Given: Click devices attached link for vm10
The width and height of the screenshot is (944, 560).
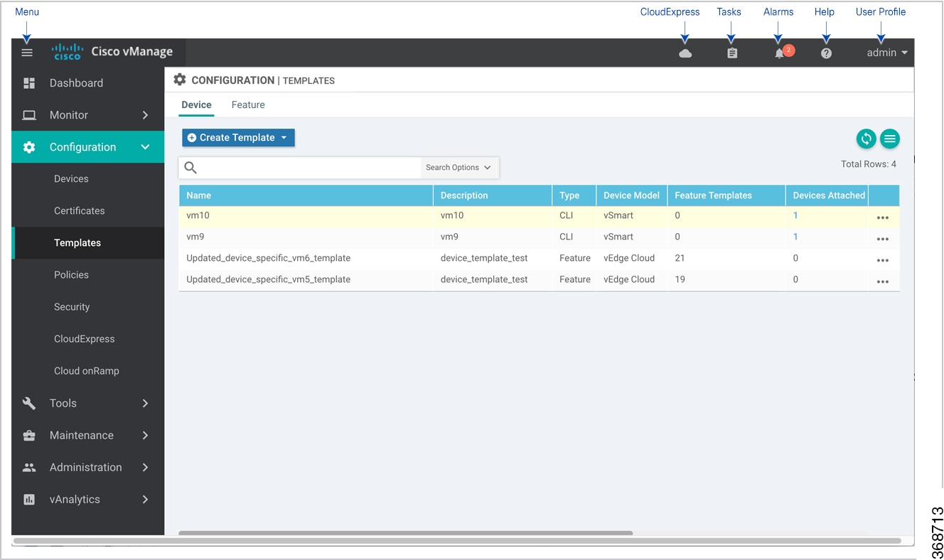Looking at the screenshot, I should coord(795,215).
